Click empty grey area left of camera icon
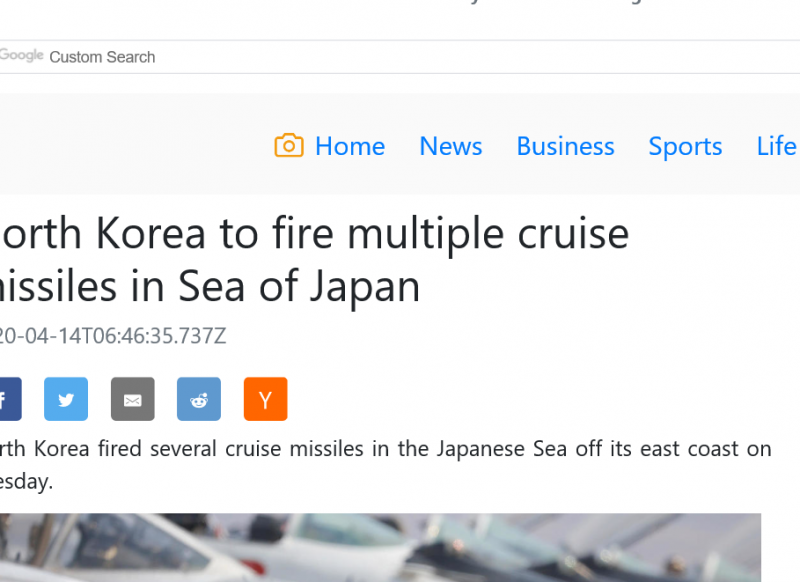800x582 pixels. (130, 146)
